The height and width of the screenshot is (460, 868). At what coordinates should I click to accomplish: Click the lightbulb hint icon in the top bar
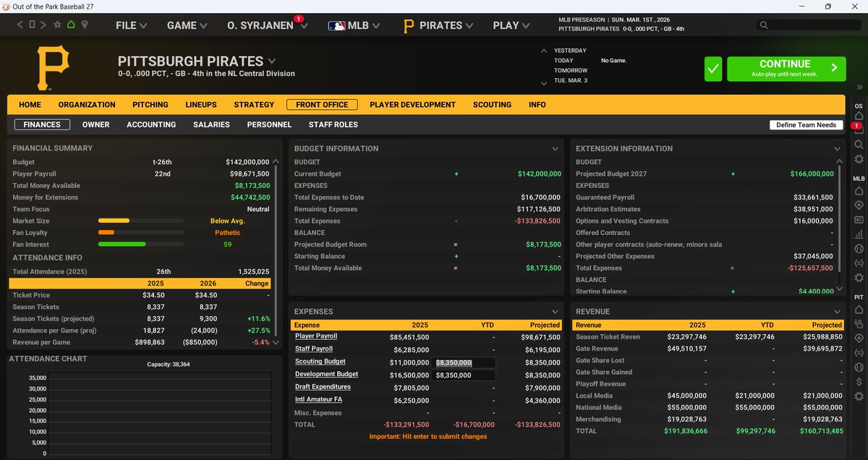(84, 25)
